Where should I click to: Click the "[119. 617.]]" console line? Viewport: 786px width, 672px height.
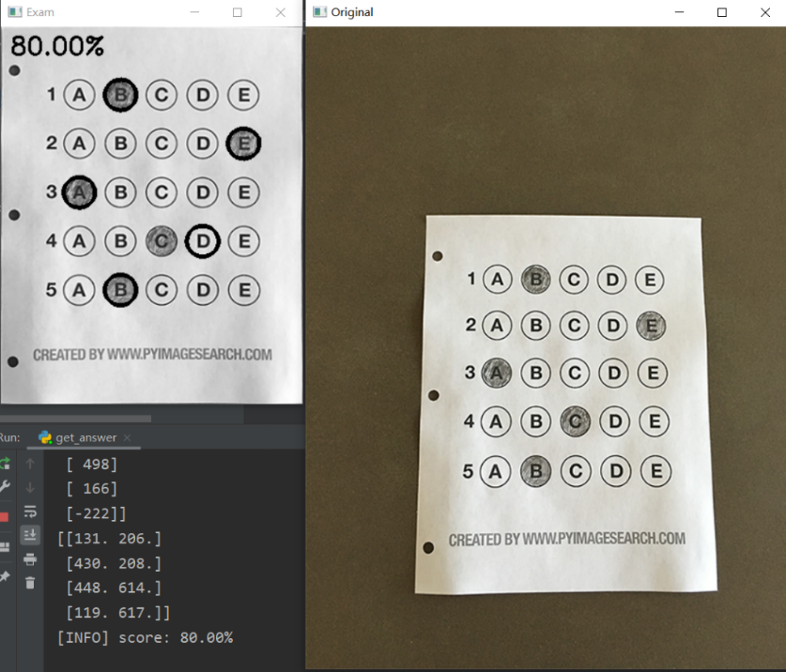(118, 612)
